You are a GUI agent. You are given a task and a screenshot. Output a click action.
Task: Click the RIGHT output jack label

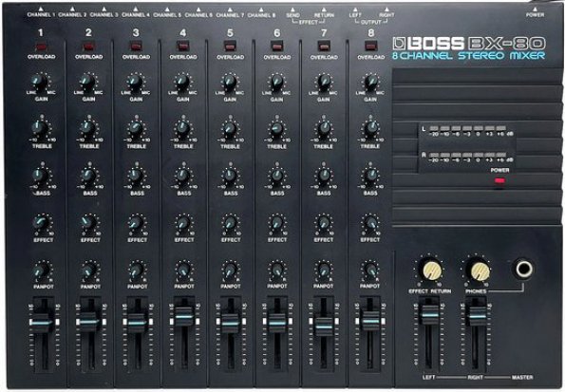[x=386, y=15]
